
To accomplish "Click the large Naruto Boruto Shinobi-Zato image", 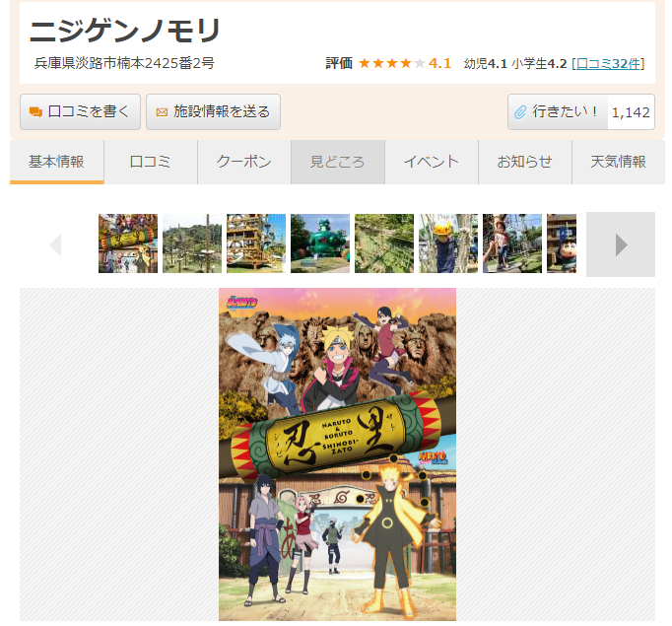I will tap(337, 454).
